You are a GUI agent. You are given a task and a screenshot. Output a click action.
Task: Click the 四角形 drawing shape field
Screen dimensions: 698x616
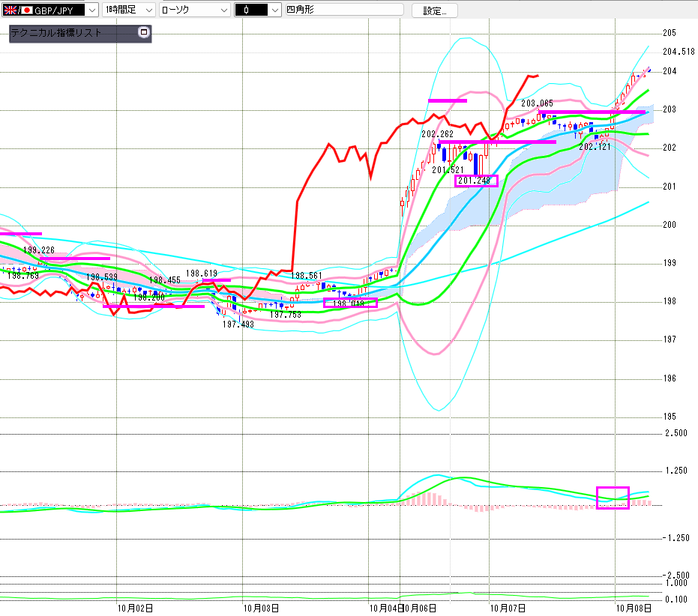click(343, 10)
